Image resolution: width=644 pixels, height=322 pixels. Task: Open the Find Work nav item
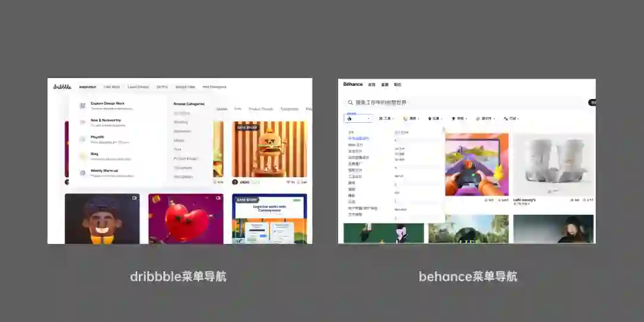pos(112,87)
